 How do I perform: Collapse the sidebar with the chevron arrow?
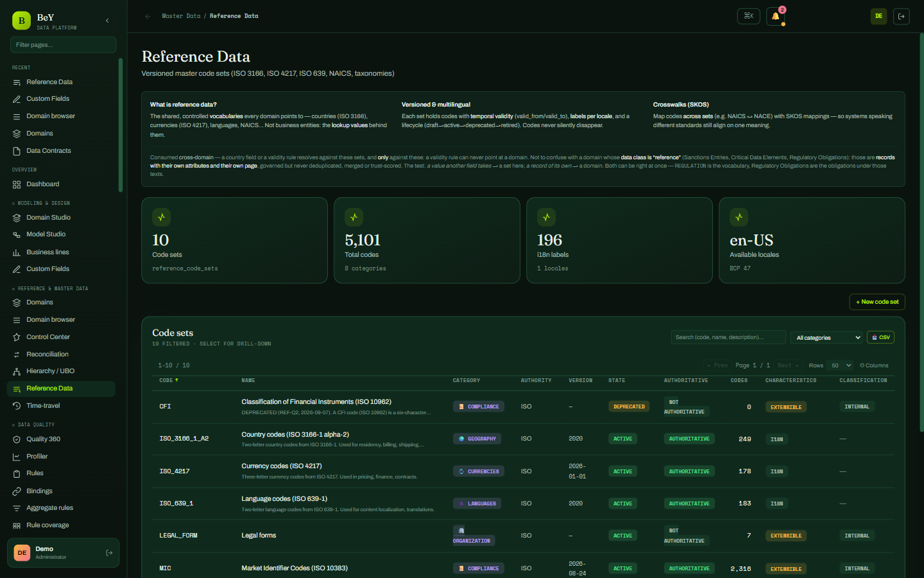point(107,21)
